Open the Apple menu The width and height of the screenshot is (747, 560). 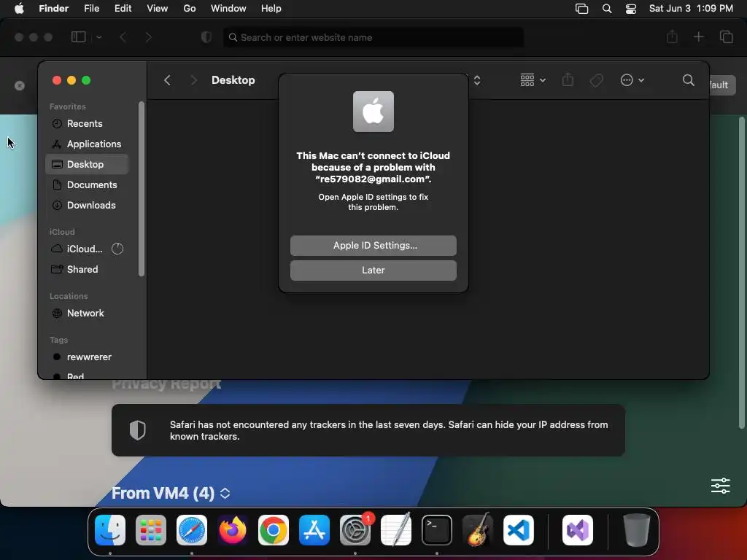[x=19, y=8]
